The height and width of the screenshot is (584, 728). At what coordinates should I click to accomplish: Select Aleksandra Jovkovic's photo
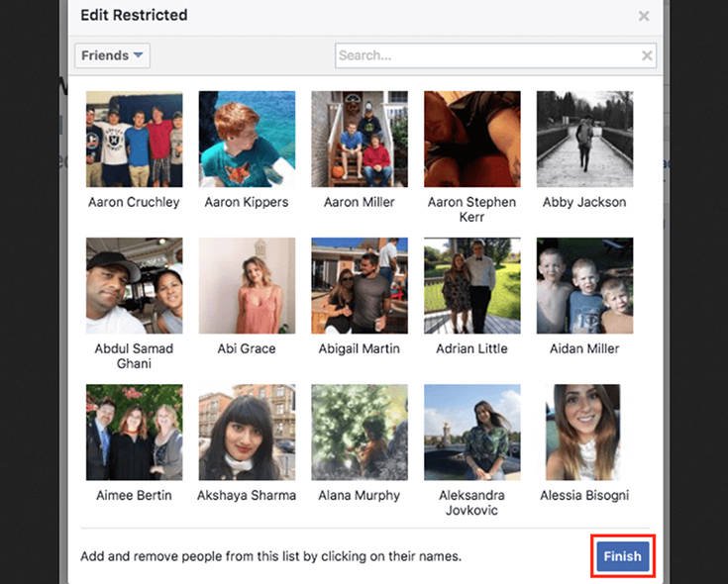pos(471,433)
